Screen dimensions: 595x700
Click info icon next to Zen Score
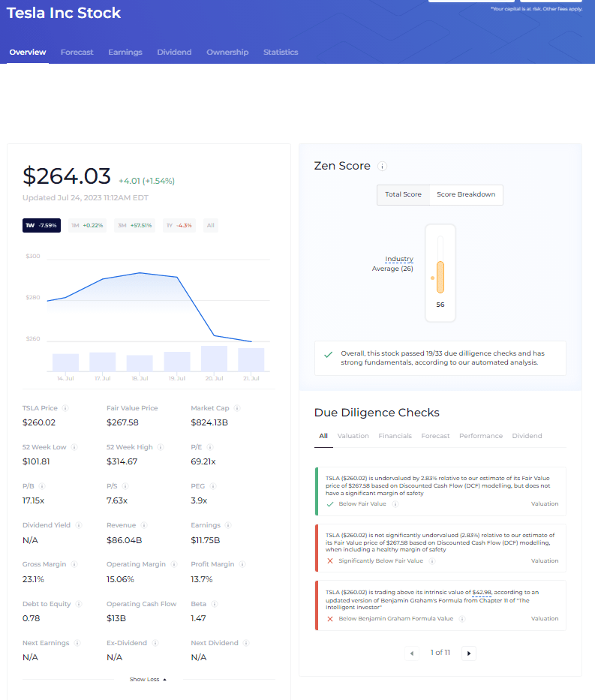click(382, 166)
